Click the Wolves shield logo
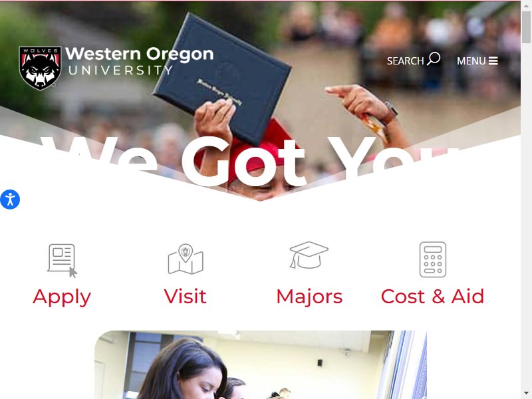 [x=40, y=68]
